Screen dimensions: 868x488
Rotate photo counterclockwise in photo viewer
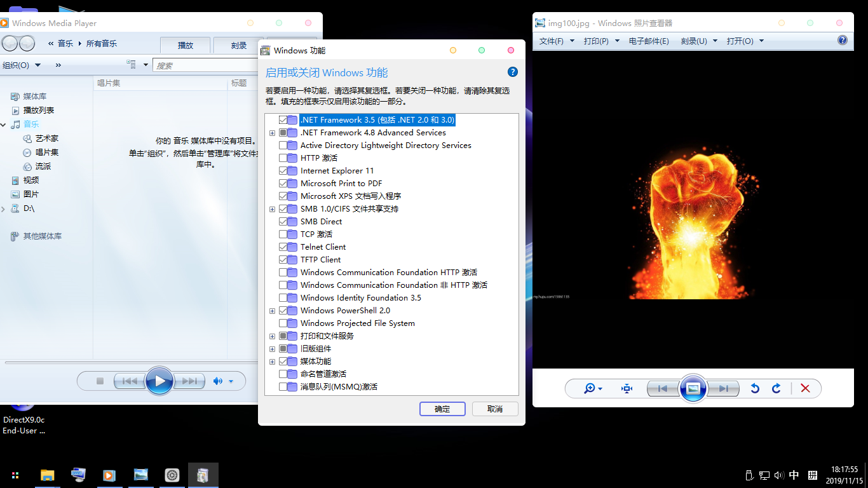pos(755,388)
